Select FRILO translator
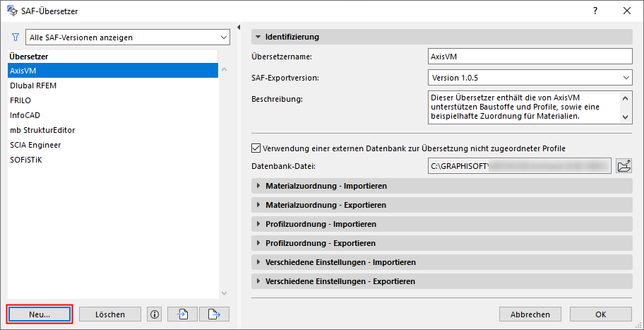Screen dimensions: 644x330 [113, 100]
